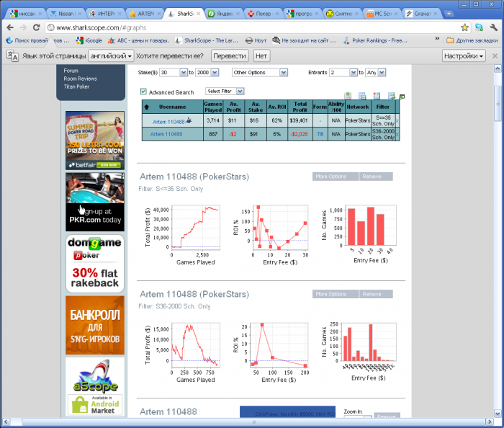The image size is (504, 428).
Task: Click the small green pop-out icon beside the table
Action: pyautogui.click(x=402, y=97)
